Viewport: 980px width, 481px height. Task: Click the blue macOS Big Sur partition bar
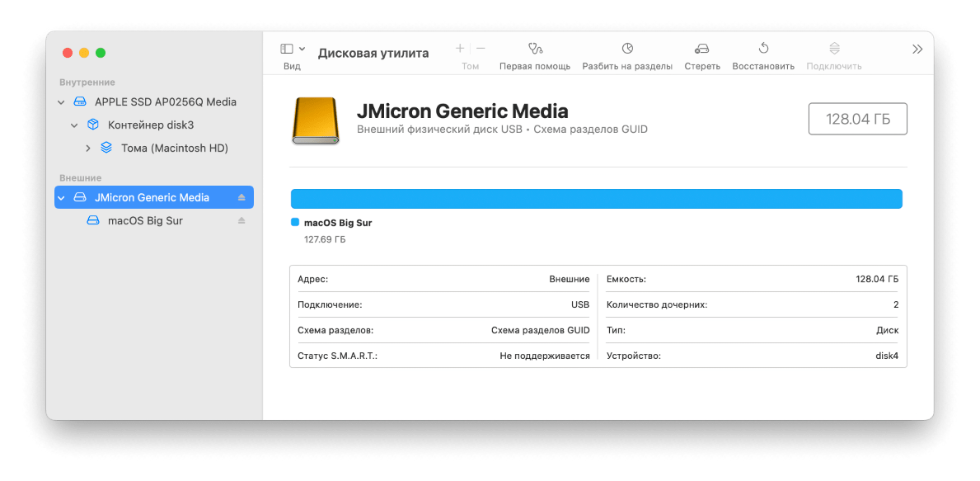pos(595,198)
